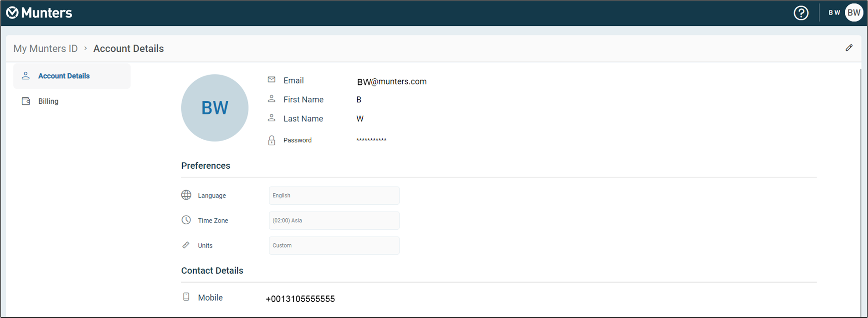This screenshot has width=868, height=318.
Task: Click the globe icon next to Language
Action: [186, 195]
